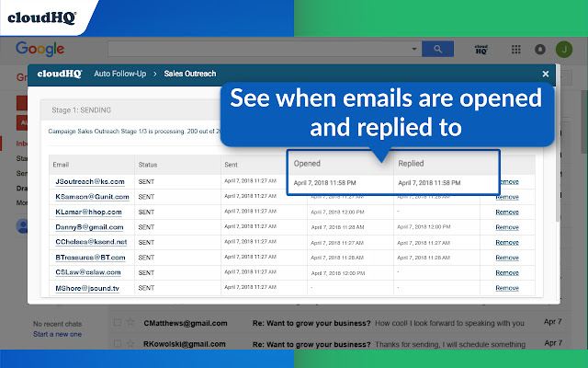Remove the MShore@jsound.tv recipient
The width and height of the screenshot is (588, 368).
pyautogui.click(x=507, y=288)
